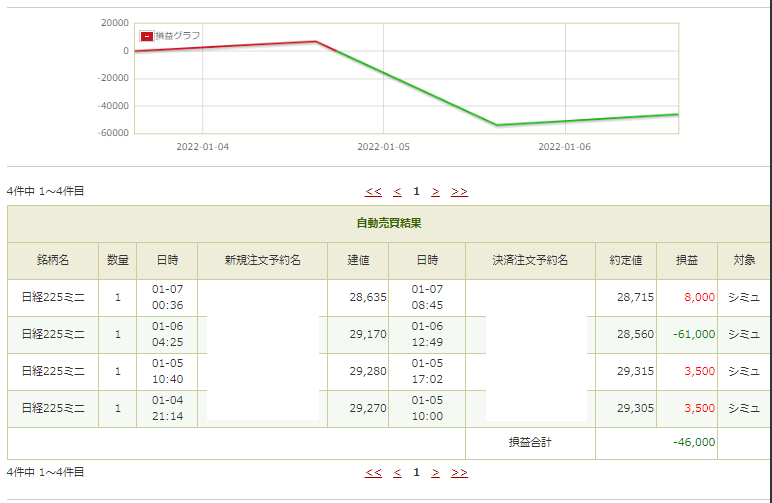Click the 対象 column header
The image size is (772, 503).
tap(744, 260)
